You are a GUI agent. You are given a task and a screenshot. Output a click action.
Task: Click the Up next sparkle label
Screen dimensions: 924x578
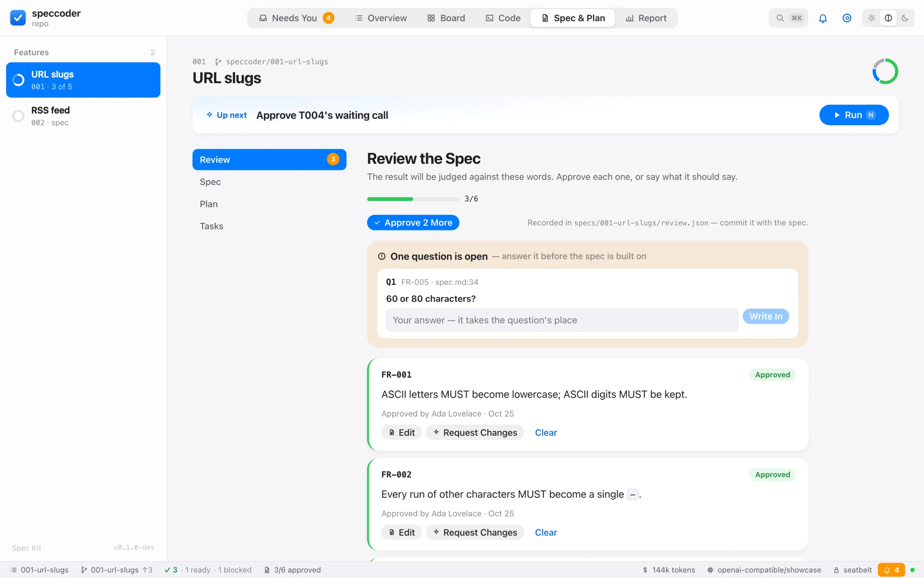226,115
